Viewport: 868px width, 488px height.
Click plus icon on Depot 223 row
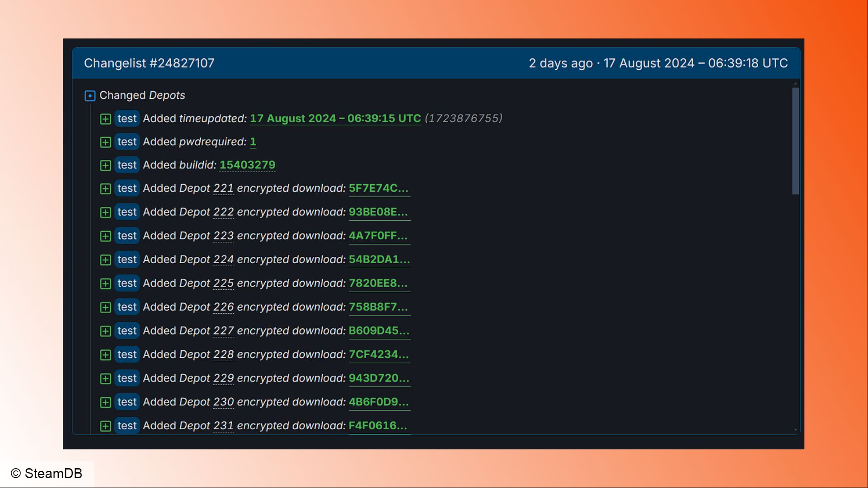click(x=105, y=236)
